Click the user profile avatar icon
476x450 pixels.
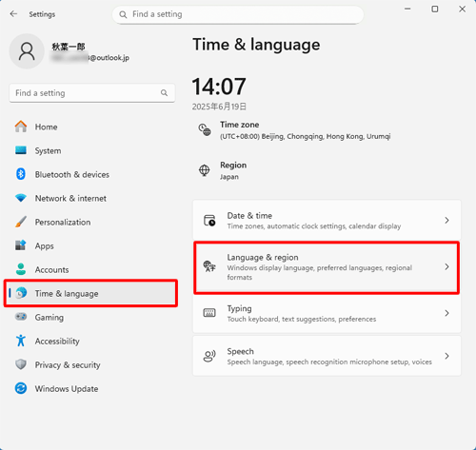click(x=27, y=51)
